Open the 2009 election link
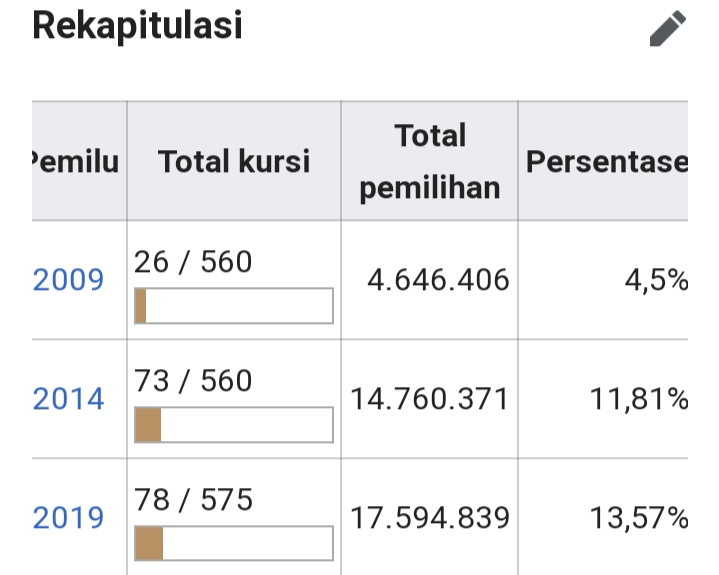This screenshot has height=575, width=719. [x=68, y=279]
